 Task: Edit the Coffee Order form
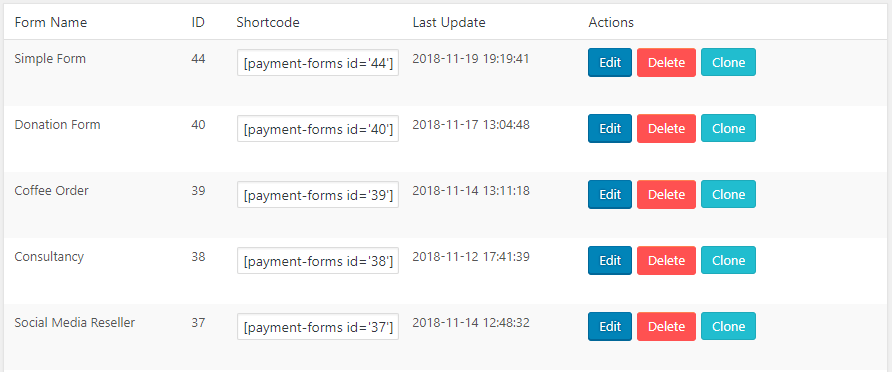point(610,195)
